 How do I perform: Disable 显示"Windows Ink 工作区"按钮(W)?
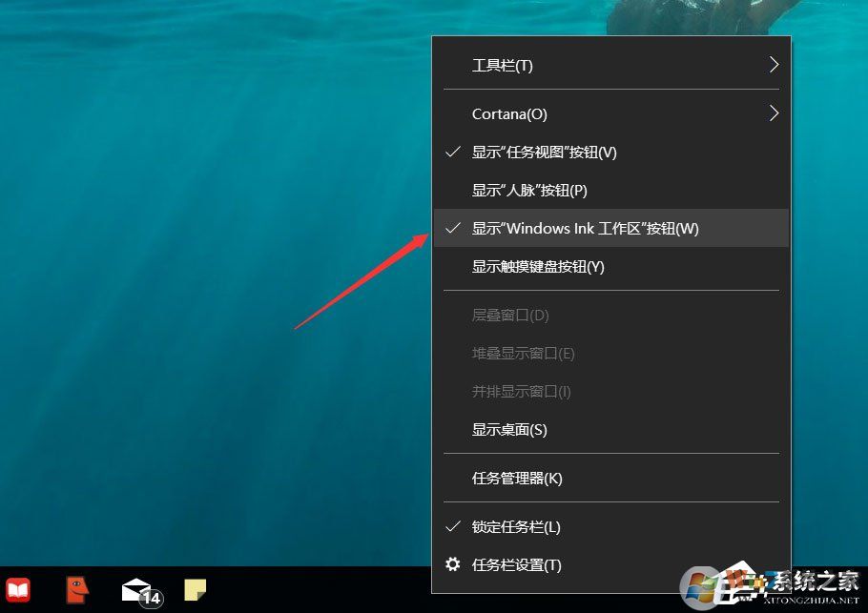tap(586, 228)
